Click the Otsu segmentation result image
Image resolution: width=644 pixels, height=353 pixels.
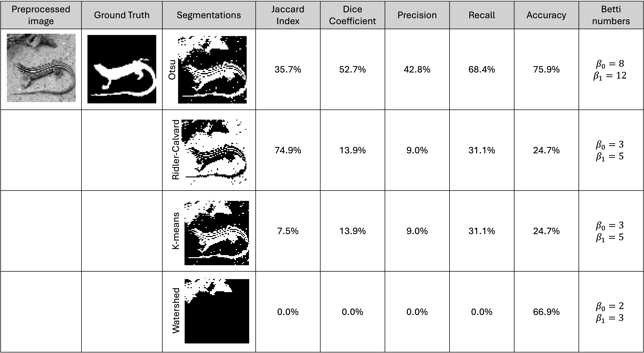click(x=212, y=70)
